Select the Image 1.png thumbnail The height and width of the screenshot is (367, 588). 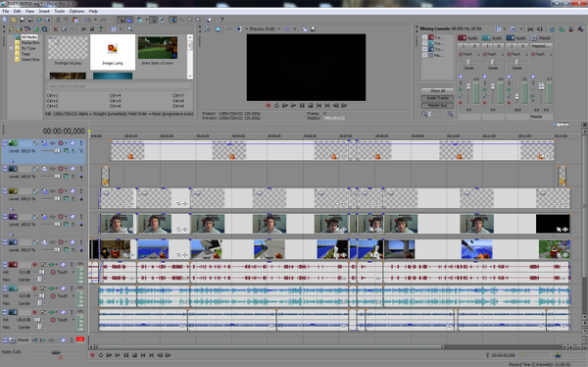tap(113, 52)
